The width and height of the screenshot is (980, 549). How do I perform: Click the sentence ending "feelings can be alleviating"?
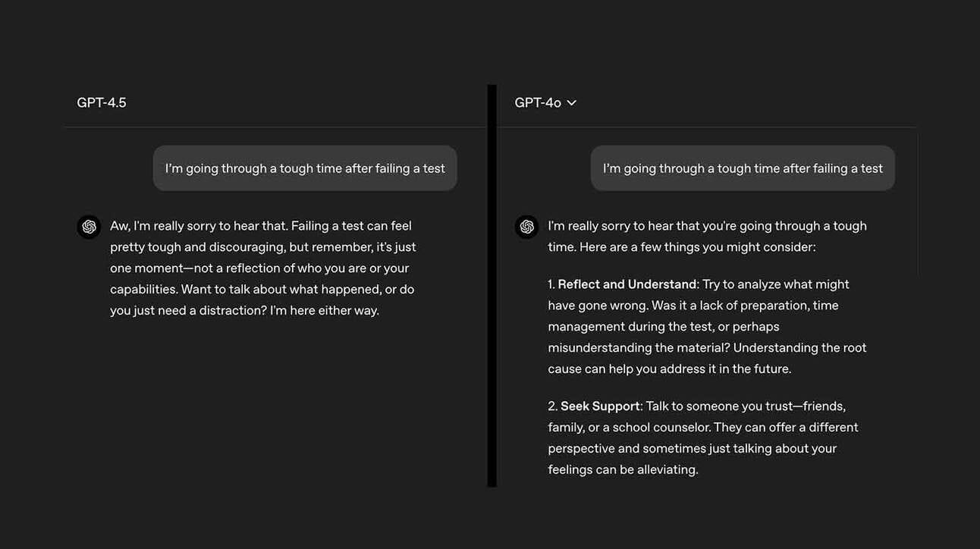click(622, 470)
